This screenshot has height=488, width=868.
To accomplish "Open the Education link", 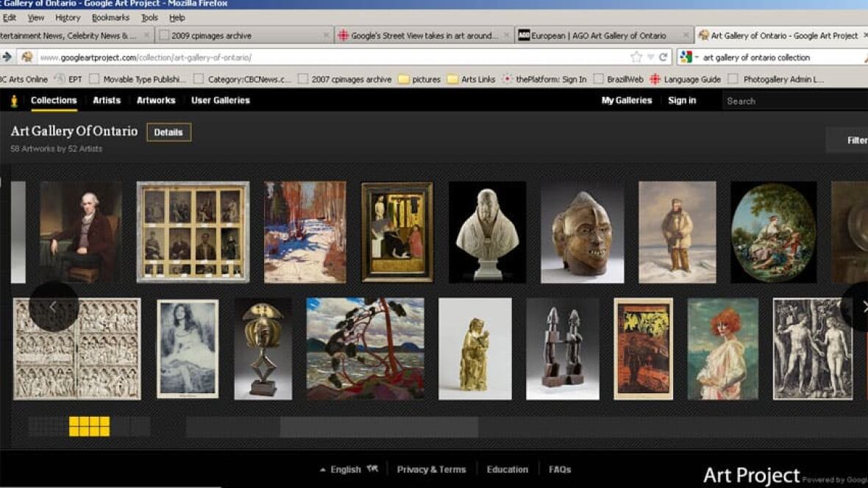I will [508, 470].
